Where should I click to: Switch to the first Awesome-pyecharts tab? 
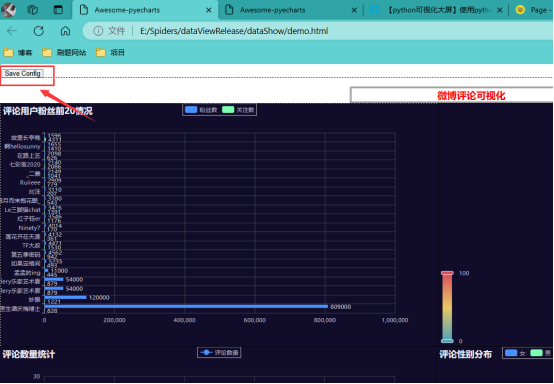[x=145, y=10]
